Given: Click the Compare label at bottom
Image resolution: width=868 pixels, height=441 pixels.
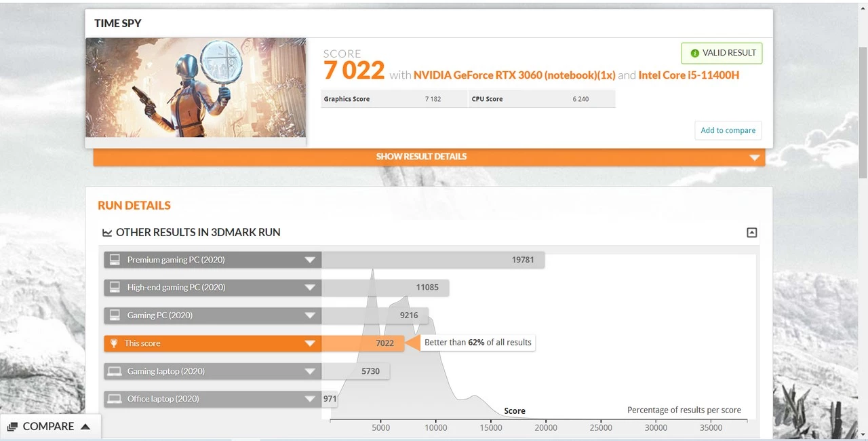Looking at the screenshot, I should pyautogui.click(x=48, y=426).
